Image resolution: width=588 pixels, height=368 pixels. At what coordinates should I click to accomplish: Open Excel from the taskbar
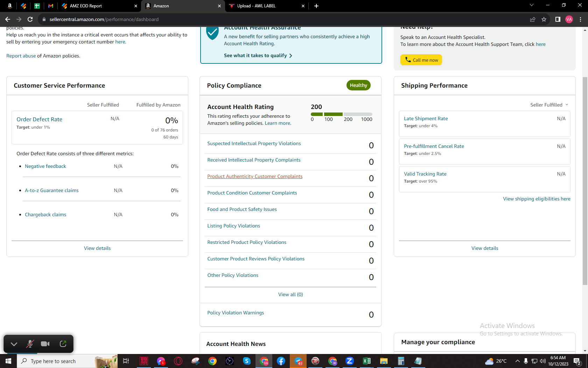[367, 361]
